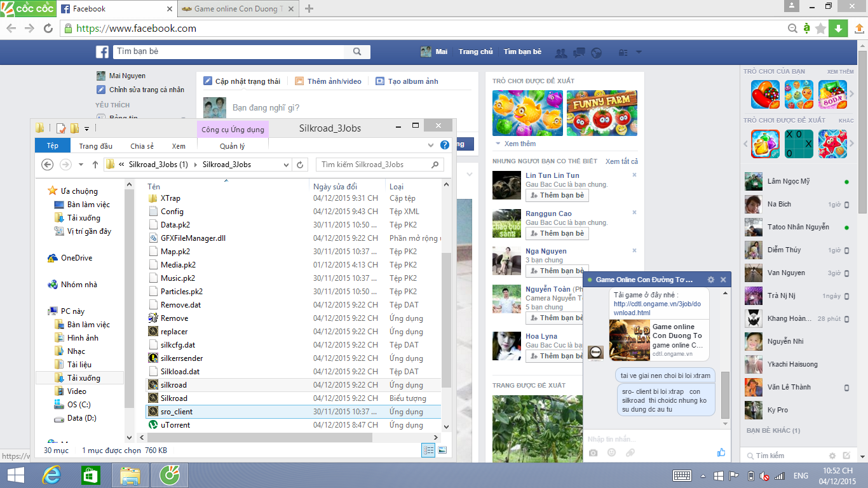Screen dimensions: 868x488
Task: Expand the Explorer ribbon chevron
Action: click(430, 145)
